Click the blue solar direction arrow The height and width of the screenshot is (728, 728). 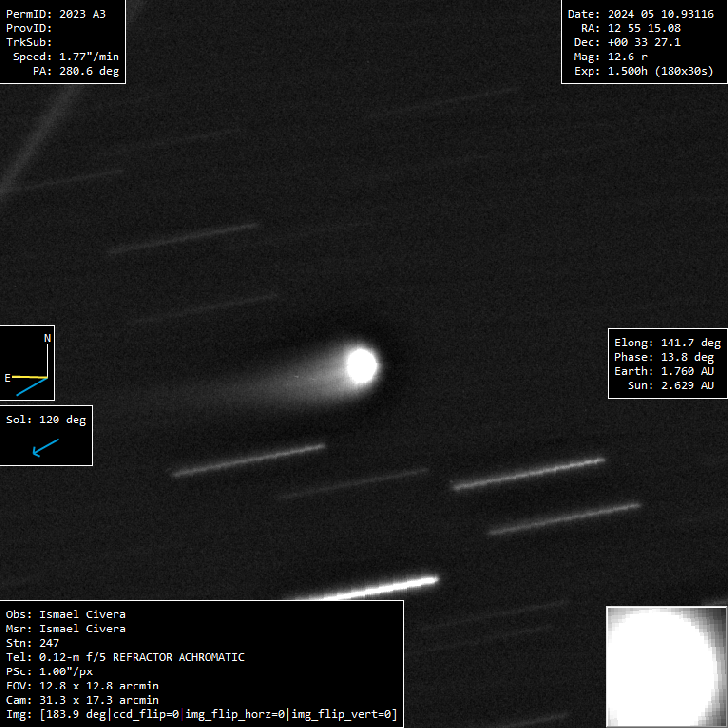click(x=46, y=448)
